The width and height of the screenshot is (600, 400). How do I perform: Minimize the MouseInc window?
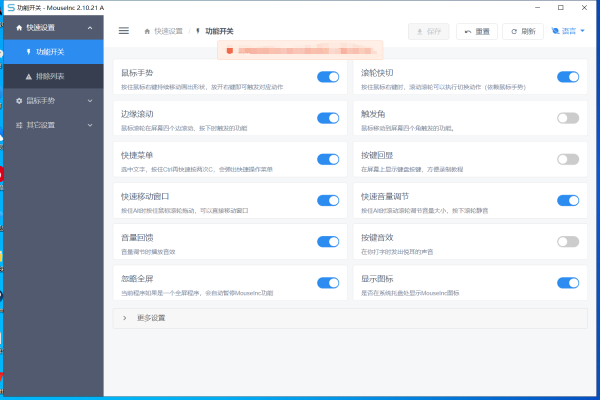pyautogui.click(x=537, y=8)
